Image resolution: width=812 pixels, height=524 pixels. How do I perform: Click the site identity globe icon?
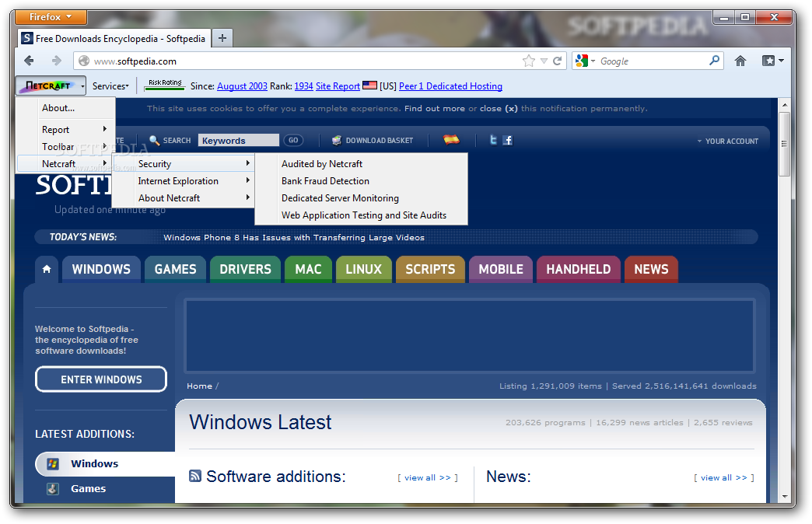pos(84,61)
